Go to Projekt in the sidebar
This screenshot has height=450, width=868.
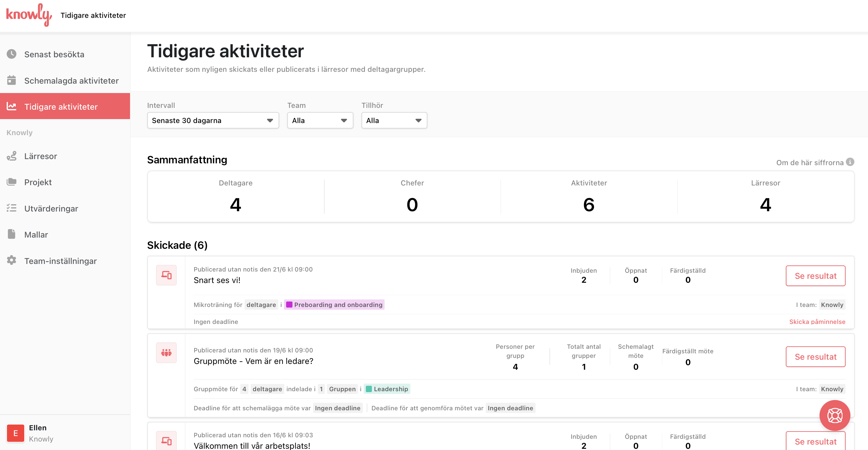click(38, 182)
